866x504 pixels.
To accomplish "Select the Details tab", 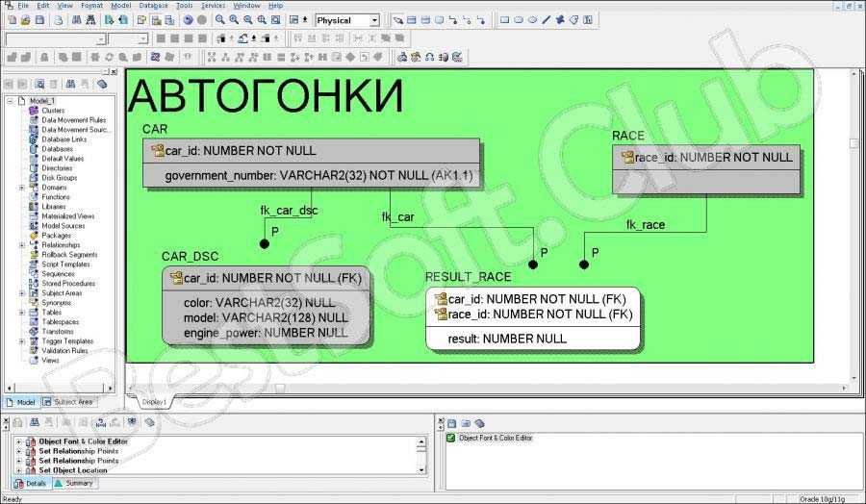I will (x=32, y=483).
